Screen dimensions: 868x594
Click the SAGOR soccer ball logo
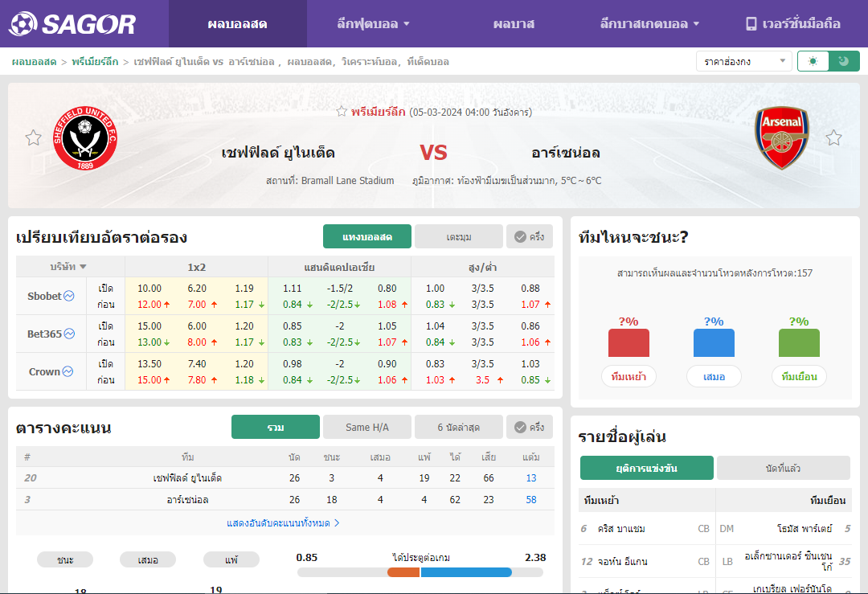tap(23, 24)
